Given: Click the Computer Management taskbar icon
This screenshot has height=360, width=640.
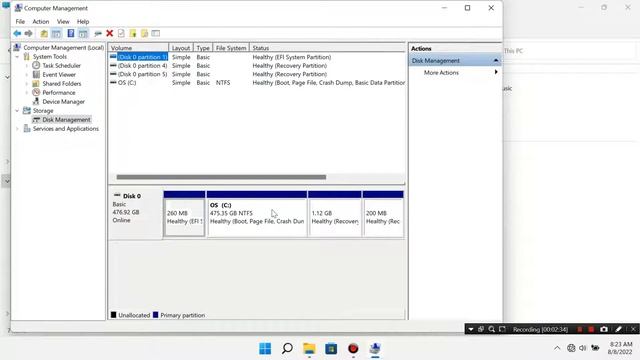Looking at the screenshot, I should pyautogui.click(x=375, y=349).
